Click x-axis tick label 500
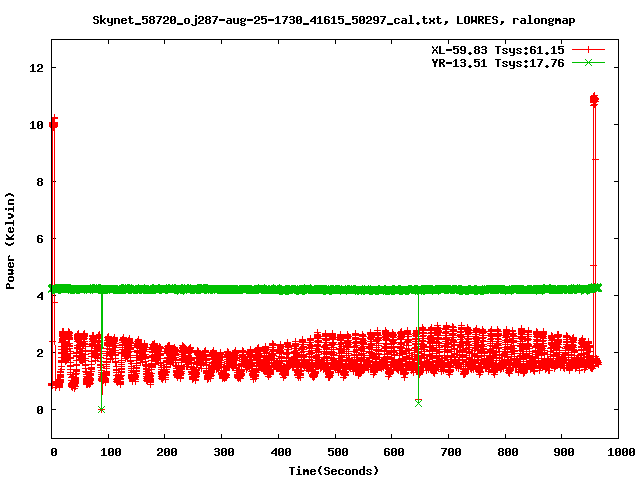The height and width of the screenshot is (480, 640). [x=338, y=452]
